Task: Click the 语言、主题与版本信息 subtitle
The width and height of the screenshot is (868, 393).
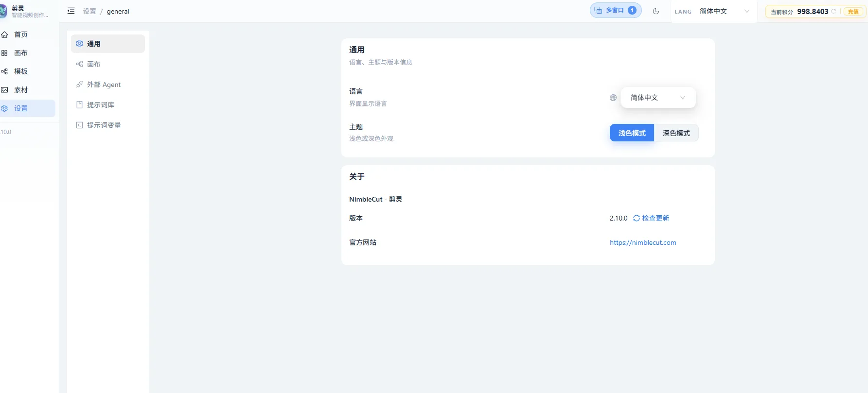Action: pyautogui.click(x=381, y=62)
